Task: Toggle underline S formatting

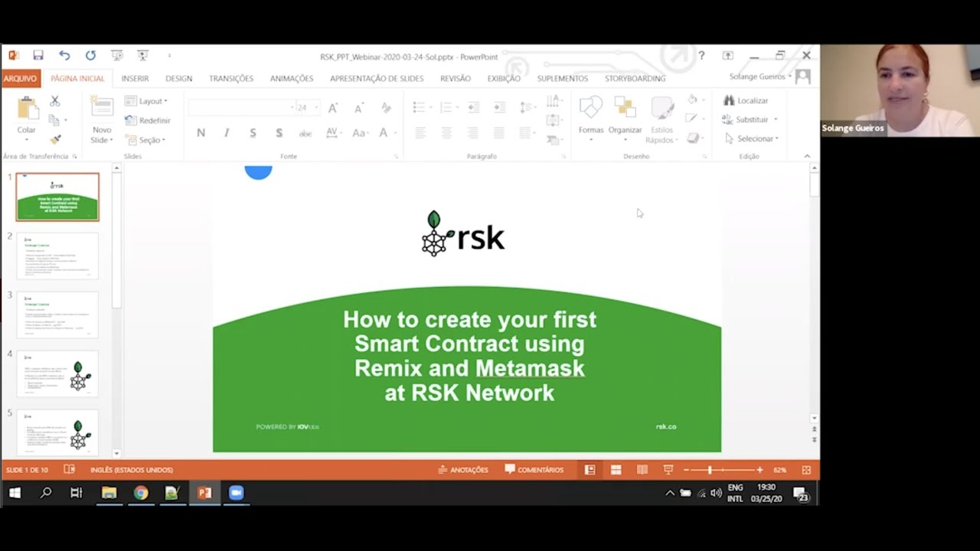Action: click(253, 132)
